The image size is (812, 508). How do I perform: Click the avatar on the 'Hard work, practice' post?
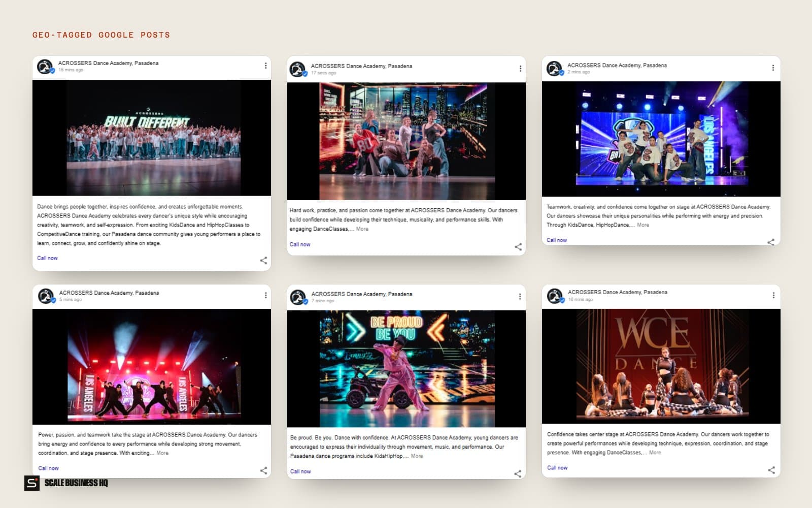[x=298, y=69]
